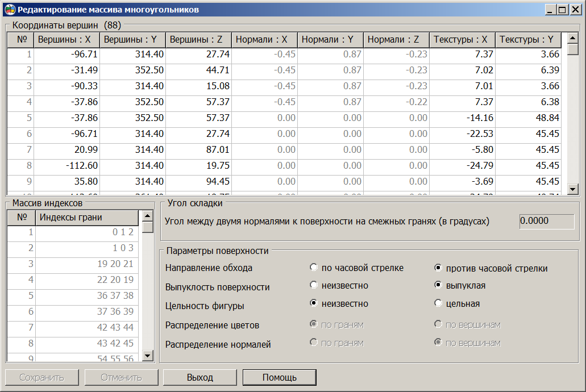Screen dimensions: 586x392
Task: Click the Отменить button
Action: [120, 377]
